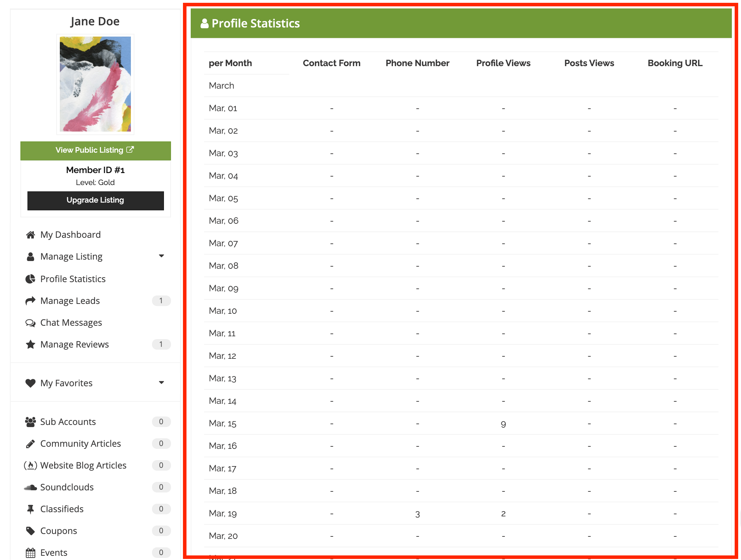Screen dimensions: 741x560
Task: Click the Manage Leads count badge
Action: pos(161,301)
